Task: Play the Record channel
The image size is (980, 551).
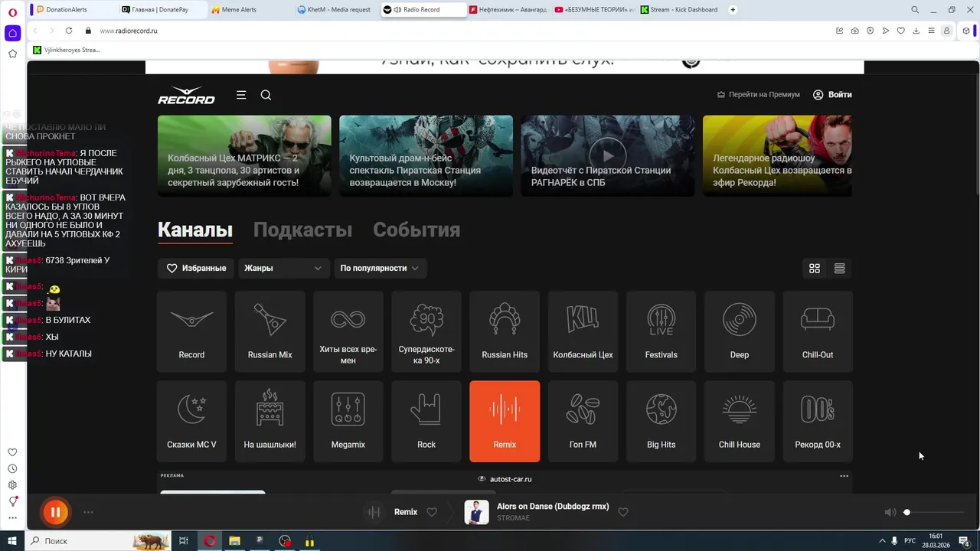Action: coord(191,331)
